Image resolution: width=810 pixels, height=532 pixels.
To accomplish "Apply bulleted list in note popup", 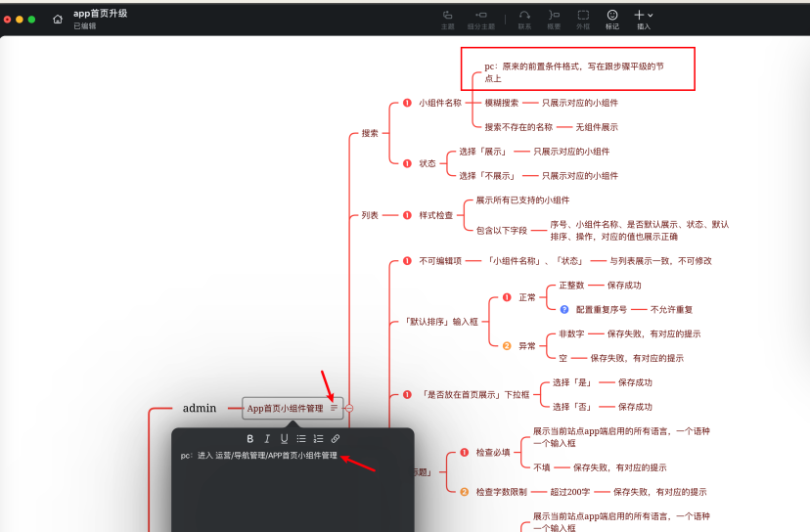I will coord(301,439).
